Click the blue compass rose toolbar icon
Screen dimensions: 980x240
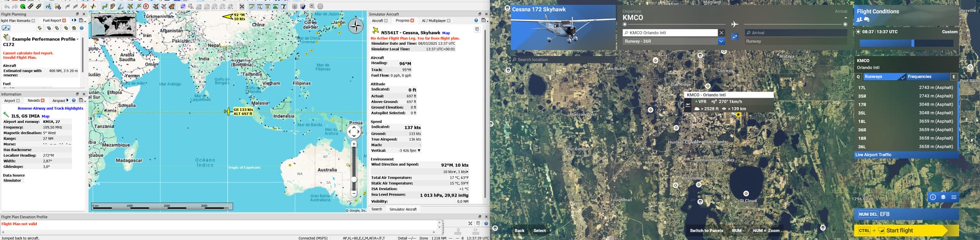pos(183,7)
